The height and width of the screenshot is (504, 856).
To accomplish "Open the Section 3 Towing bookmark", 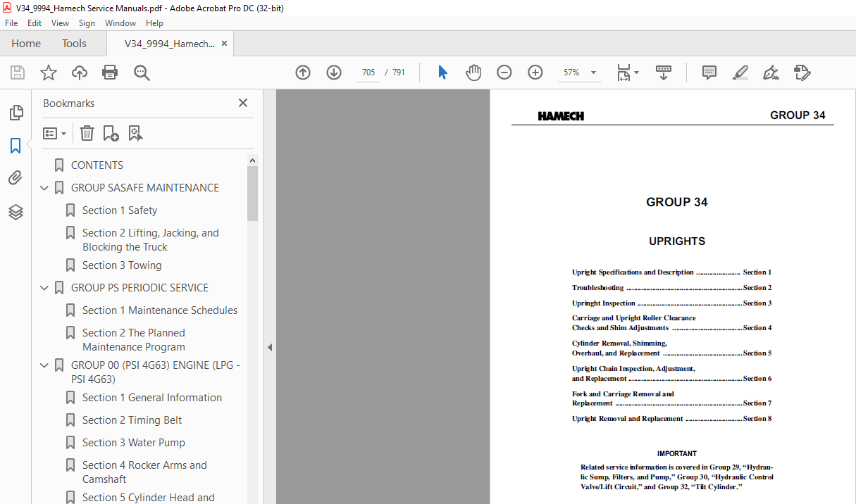I will [x=122, y=265].
